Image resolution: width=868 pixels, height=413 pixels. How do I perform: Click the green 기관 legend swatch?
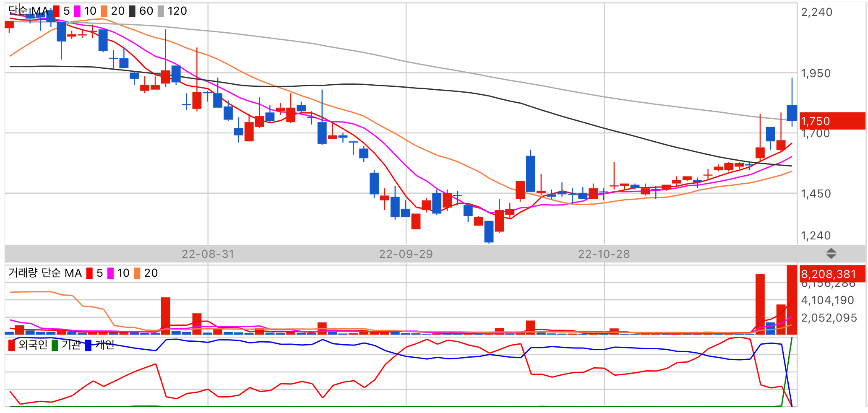55,345
